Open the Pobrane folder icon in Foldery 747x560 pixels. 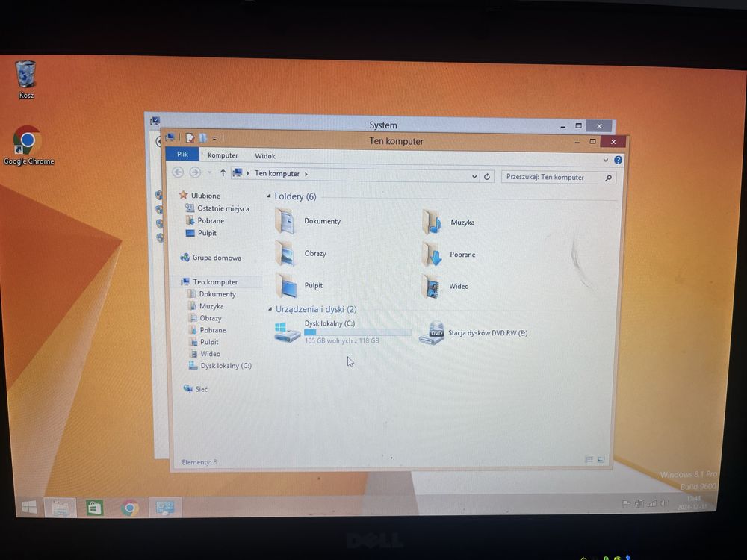(x=432, y=255)
